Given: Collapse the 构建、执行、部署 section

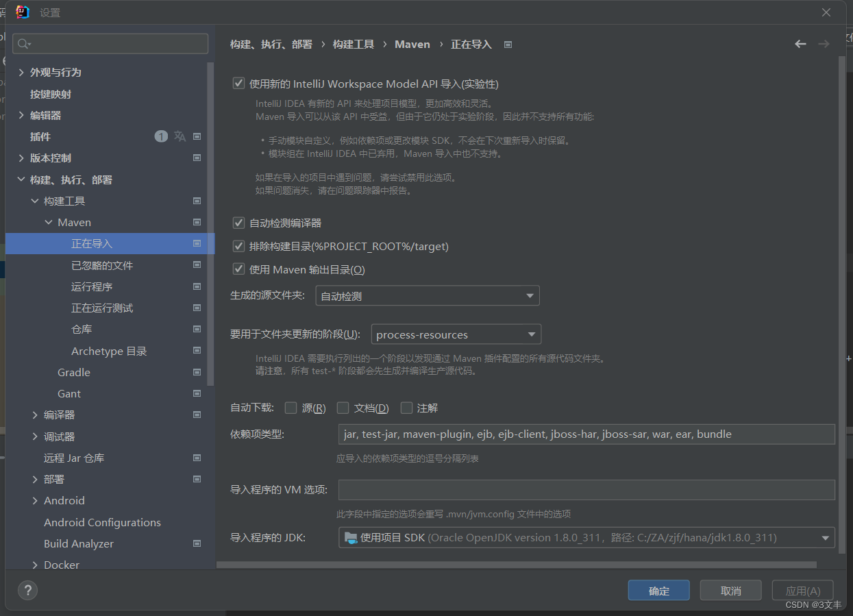Looking at the screenshot, I should 21,180.
